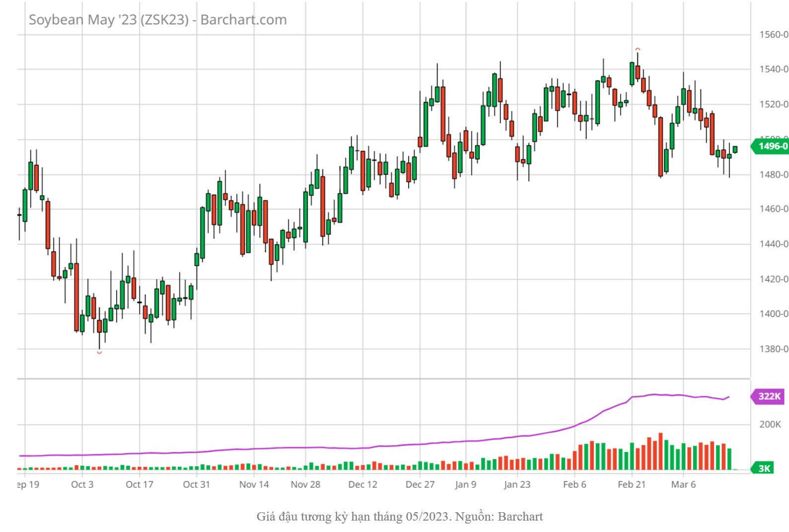Select the Feb 21 date label
This screenshot has width=789, height=532.
(632, 484)
